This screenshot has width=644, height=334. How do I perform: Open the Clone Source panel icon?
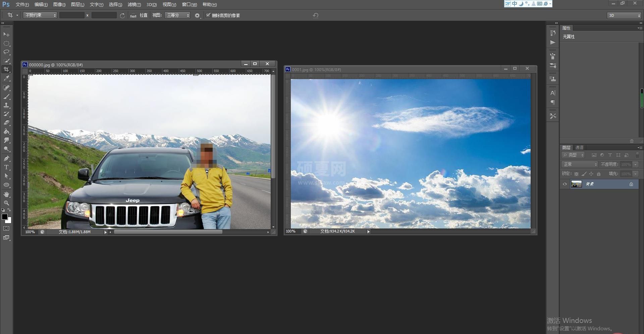tap(553, 79)
